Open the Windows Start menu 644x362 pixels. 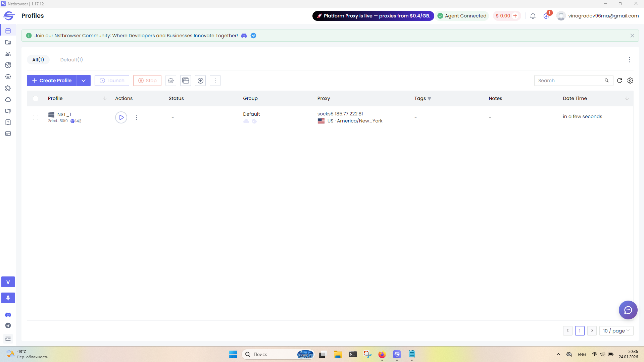(233, 354)
